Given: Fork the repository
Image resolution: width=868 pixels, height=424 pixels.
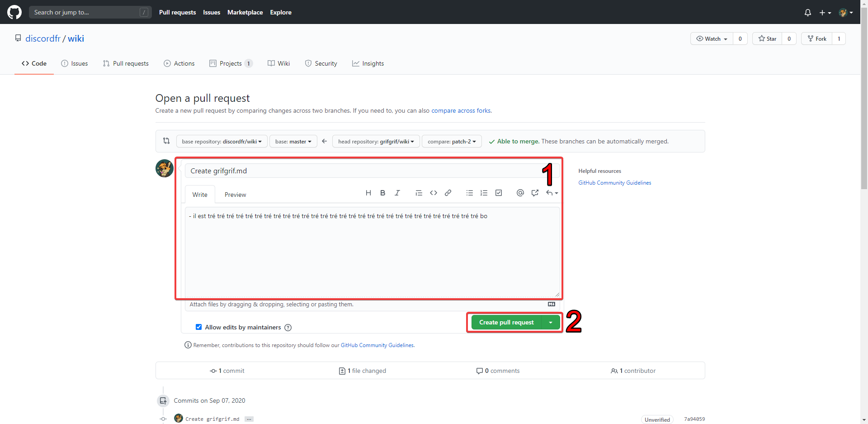Looking at the screenshot, I should [816, 38].
